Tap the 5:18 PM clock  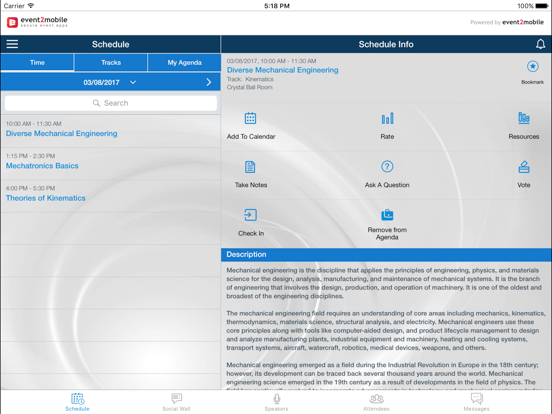[277, 6]
